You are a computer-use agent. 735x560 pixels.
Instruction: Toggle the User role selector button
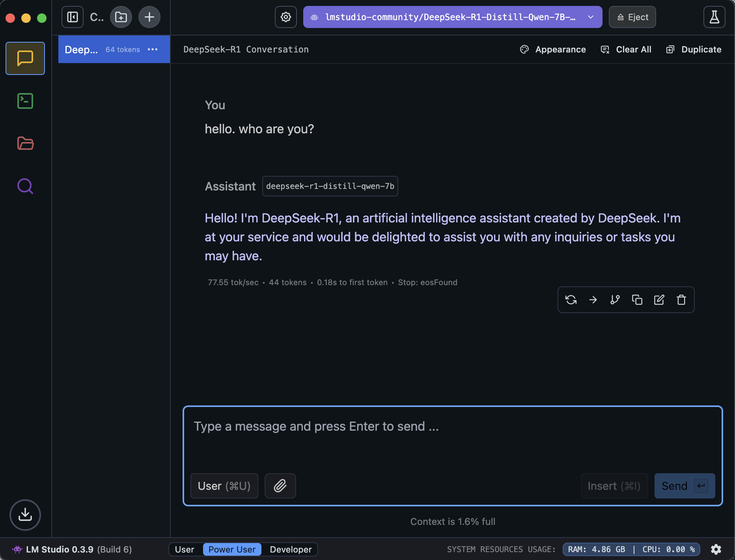click(x=224, y=486)
